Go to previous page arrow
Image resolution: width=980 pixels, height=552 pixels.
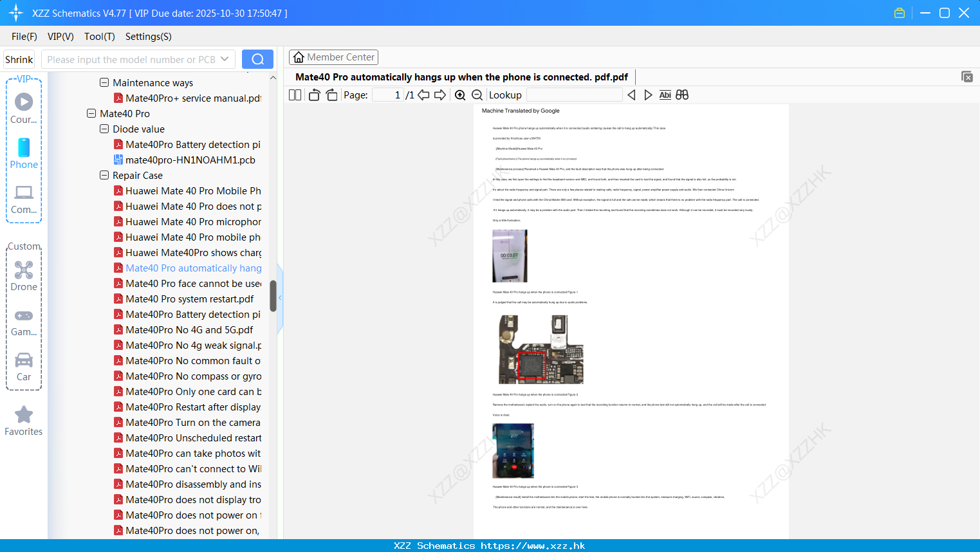point(423,95)
